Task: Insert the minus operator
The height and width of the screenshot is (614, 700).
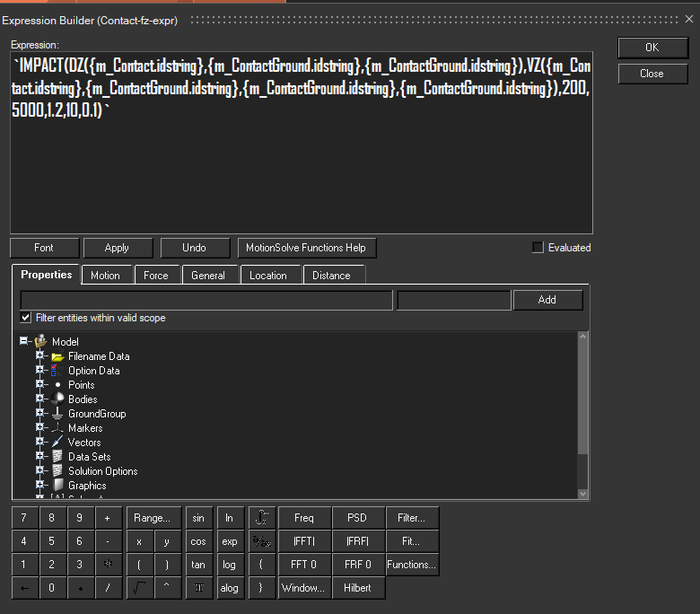Action: [x=108, y=541]
